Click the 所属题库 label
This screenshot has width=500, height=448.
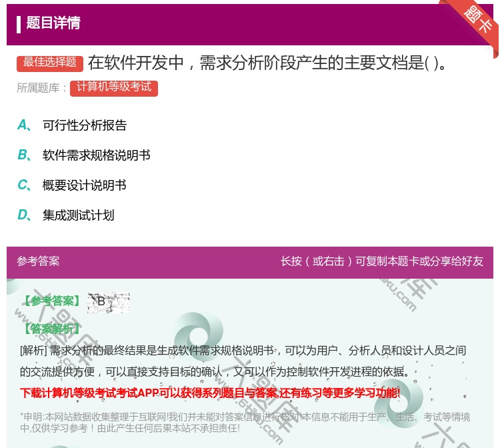(x=41, y=88)
